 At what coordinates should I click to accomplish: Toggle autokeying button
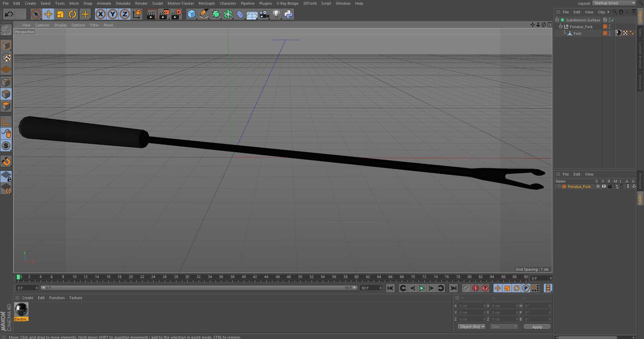pos(476,288)
